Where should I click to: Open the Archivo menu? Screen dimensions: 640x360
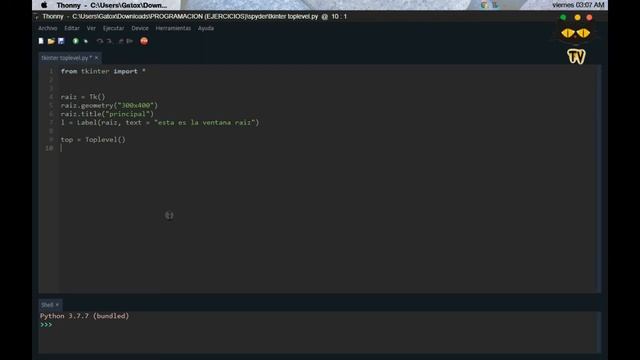point(48,28)
